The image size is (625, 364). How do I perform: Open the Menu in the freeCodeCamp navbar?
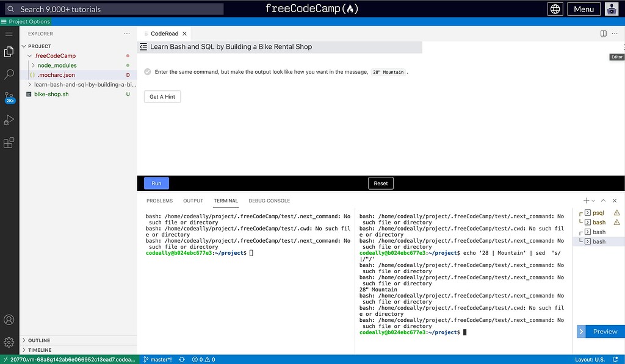tap(583, 9)
